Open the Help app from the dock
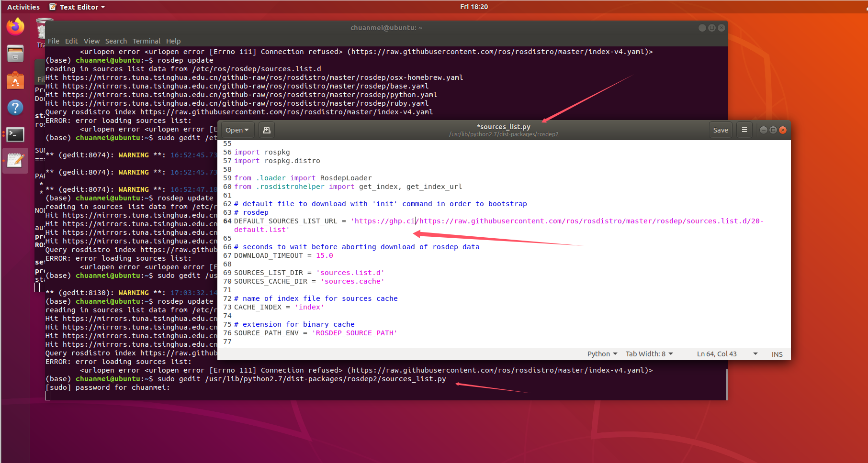This screenshot has height=463, width=868. pyautogui.click(x=15, y=108)
